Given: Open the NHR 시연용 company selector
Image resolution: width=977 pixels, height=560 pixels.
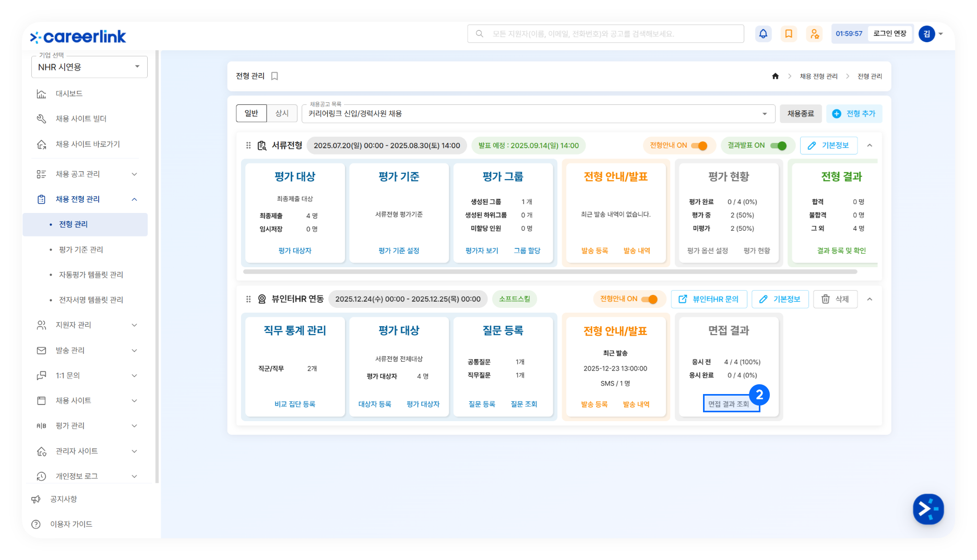Looking at the screenshot, I should click(x=89, y=67).
